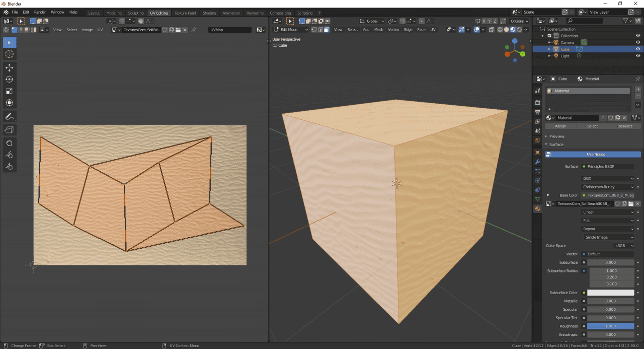
Task: Open the Material Properties tab in the properties editor
Action: 537,209
